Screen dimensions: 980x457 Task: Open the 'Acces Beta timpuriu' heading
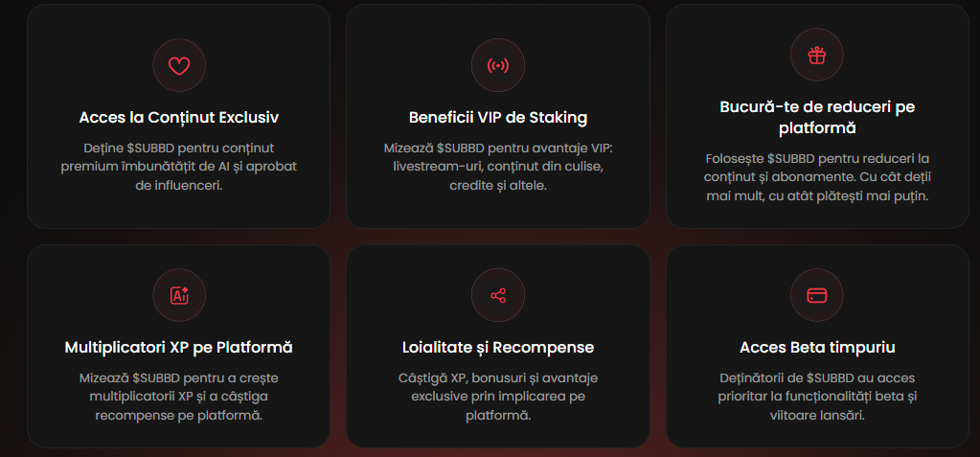[x=817, y=348]
